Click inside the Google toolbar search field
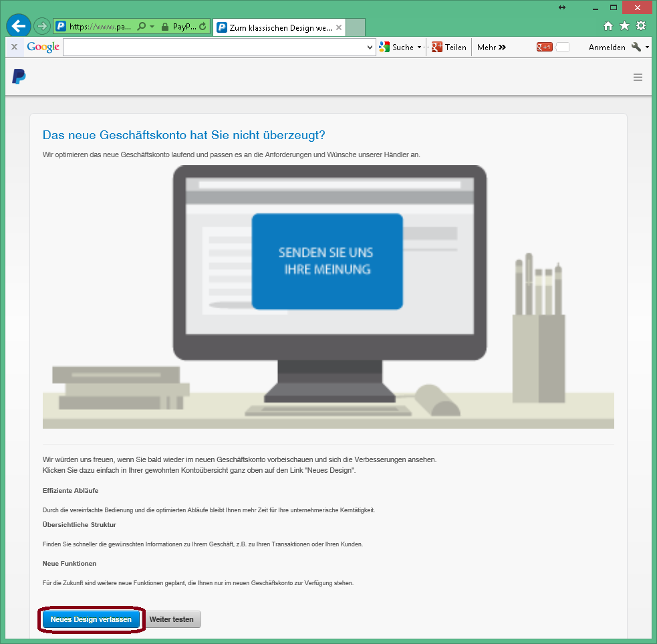Image resolution: width=657 pixels, height=644 pixels. (x=214, y=47)
